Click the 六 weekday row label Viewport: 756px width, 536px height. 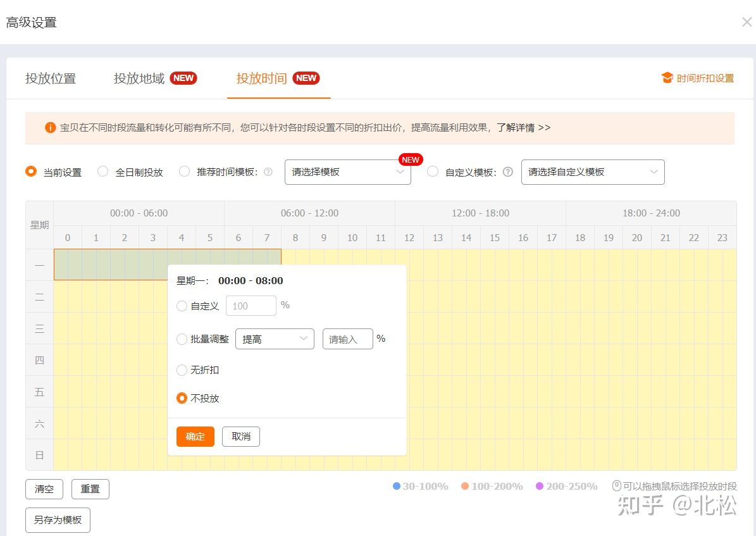click(x=39, y=423)
